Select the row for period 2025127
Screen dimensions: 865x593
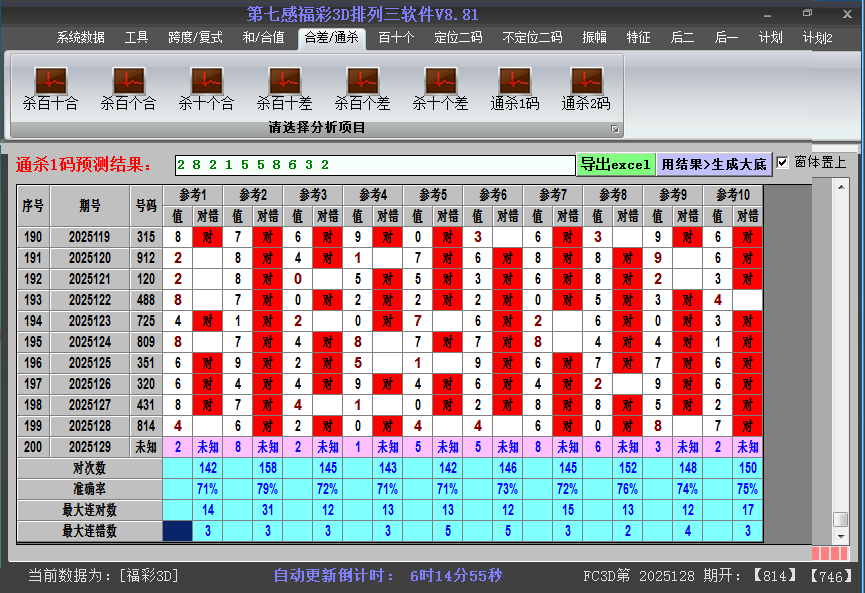[x=389, y=405]
